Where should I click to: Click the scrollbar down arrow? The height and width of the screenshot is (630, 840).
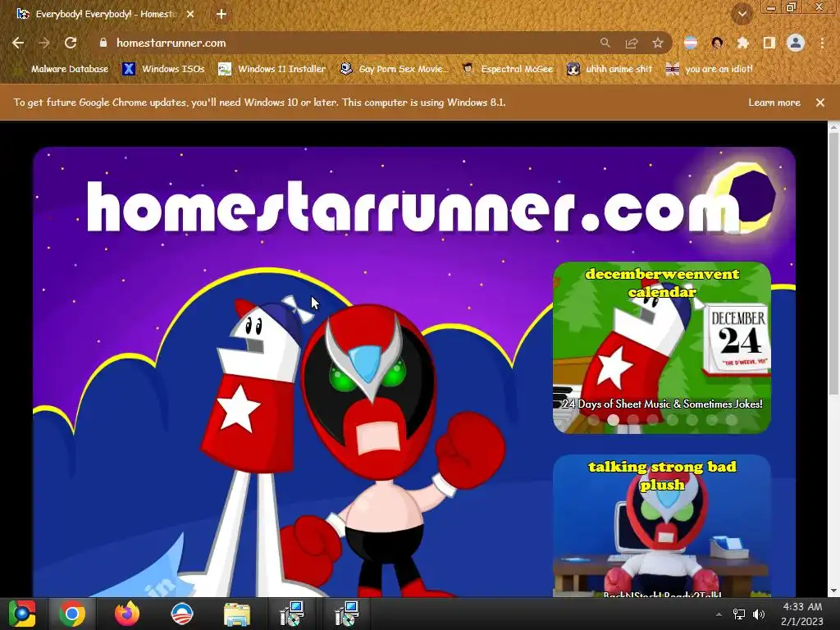[x=833, y=591]
